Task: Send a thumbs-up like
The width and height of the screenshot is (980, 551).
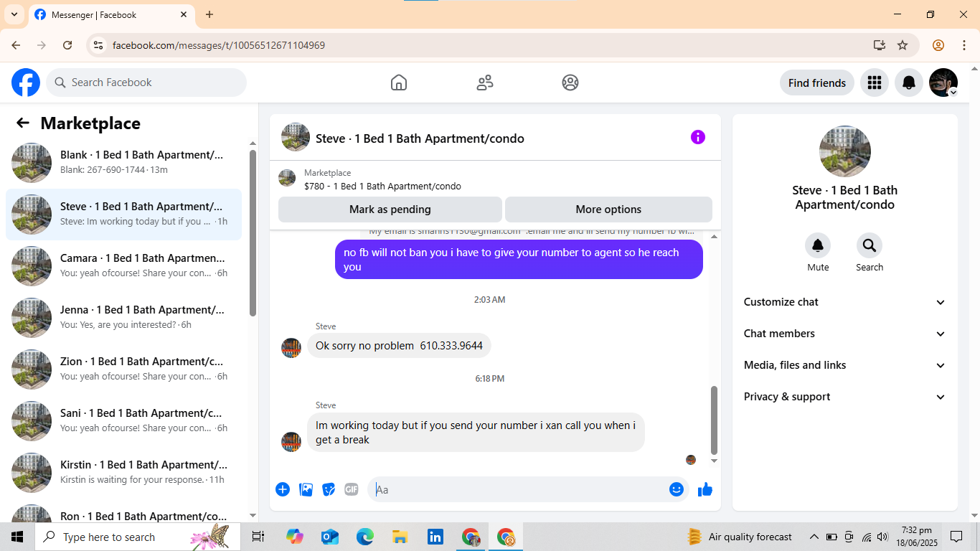Action: click(705, 489)
